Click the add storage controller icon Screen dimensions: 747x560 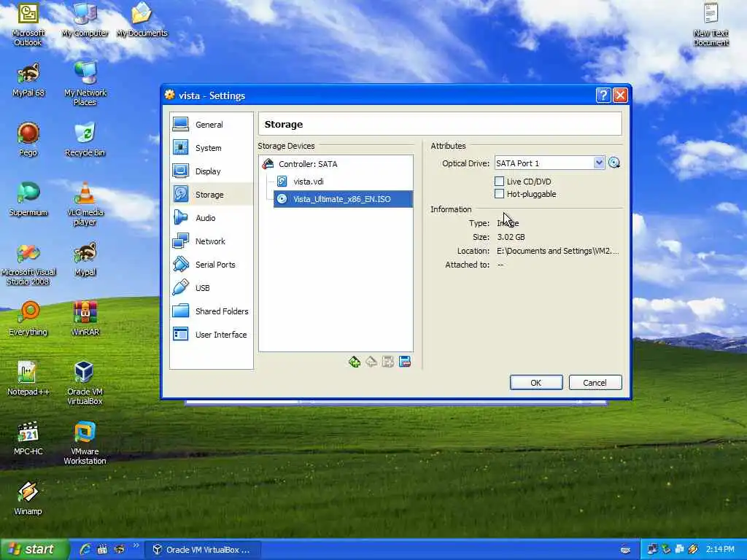[355, 362]
